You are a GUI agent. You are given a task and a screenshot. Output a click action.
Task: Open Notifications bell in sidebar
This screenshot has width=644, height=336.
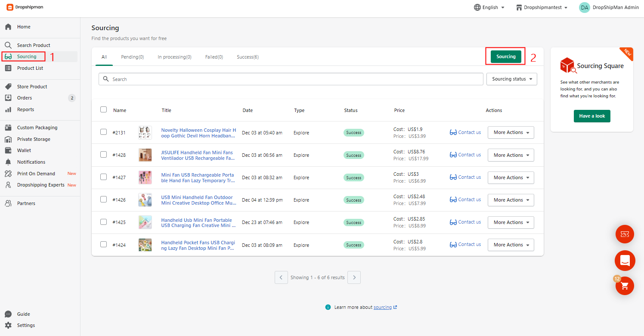coord(31,162)
